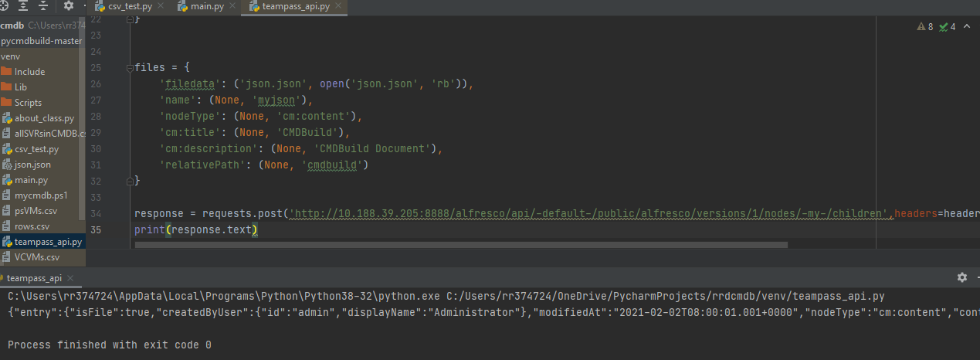Click 'CMDBuild Document' string on line 30
The height and width of the screenshot is (360, 980).
coord(377,148)
